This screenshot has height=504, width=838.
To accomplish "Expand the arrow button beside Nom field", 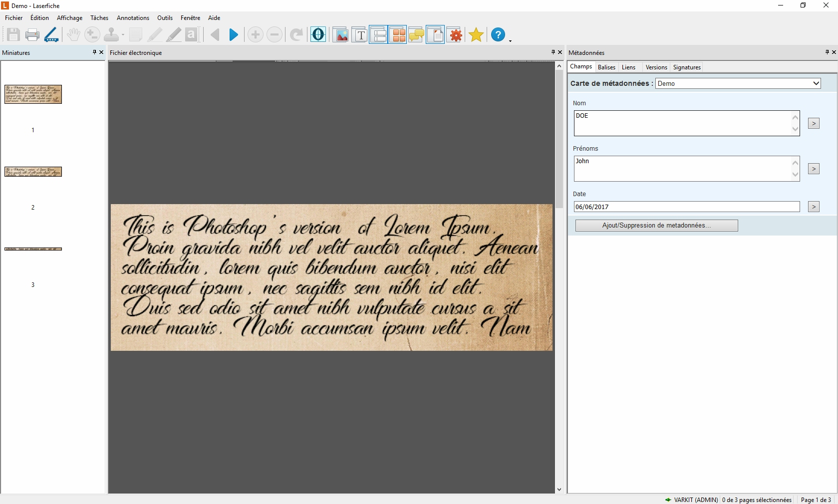I will pos(814,123).
